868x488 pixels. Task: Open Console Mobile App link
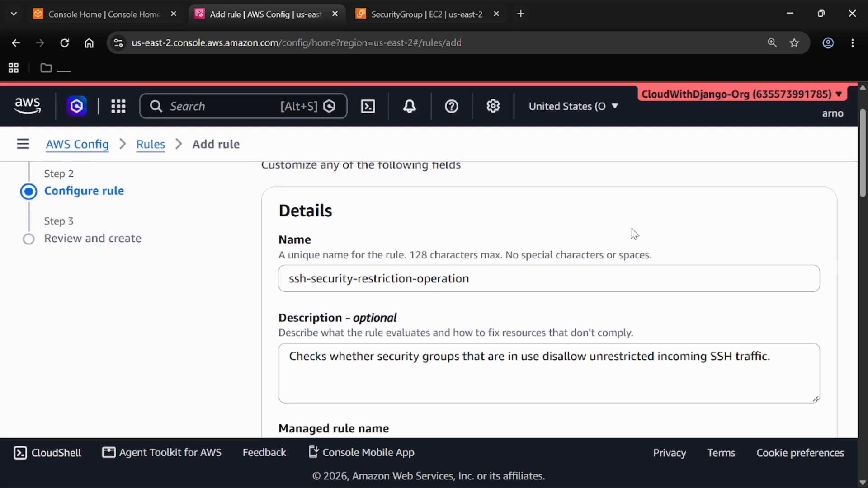pos(362,453)
